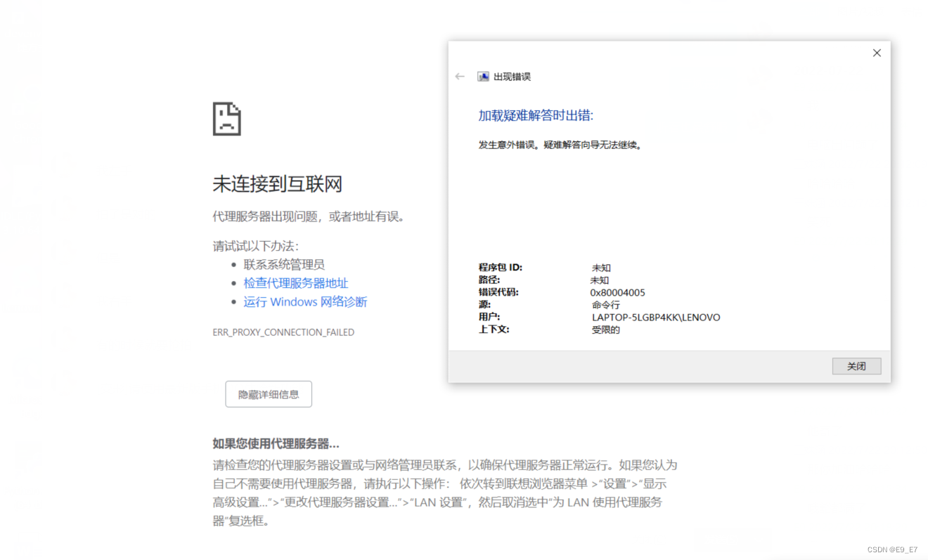Click the frowning page graphic on the error page
Image resolution: width=928 pixels, height=560 pixels.
[x=226, y=119]
